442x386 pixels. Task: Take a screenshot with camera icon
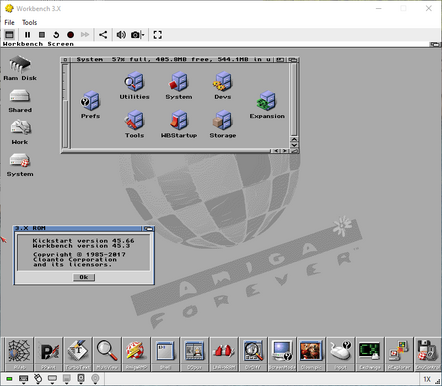[x=135, y=35]
